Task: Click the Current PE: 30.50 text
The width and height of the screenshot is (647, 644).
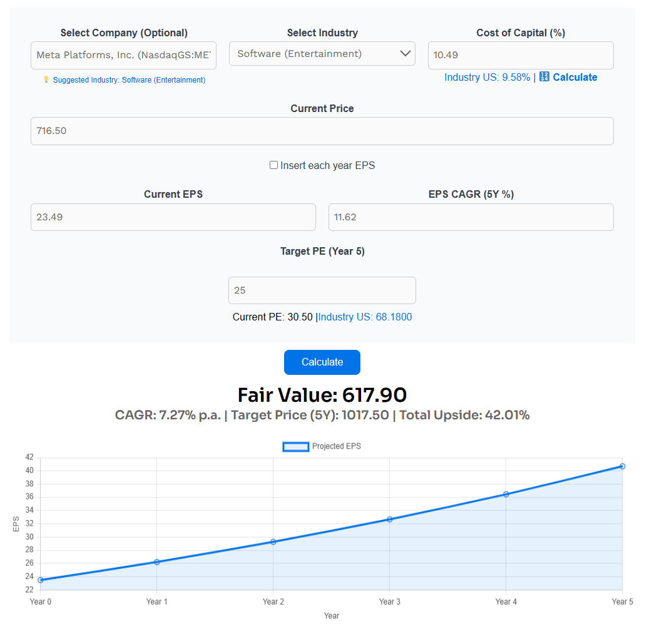Action: [272, 317]
